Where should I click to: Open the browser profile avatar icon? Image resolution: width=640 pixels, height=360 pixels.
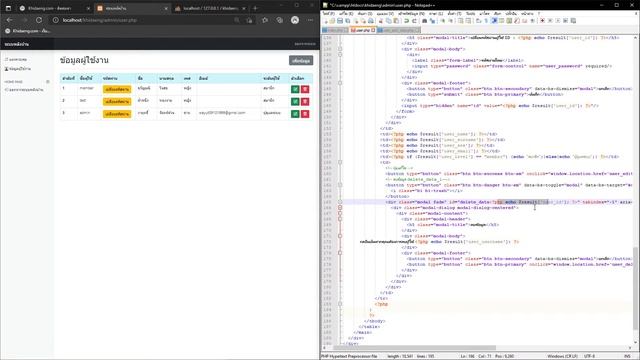pyautogui.click(x=295, y=20)
